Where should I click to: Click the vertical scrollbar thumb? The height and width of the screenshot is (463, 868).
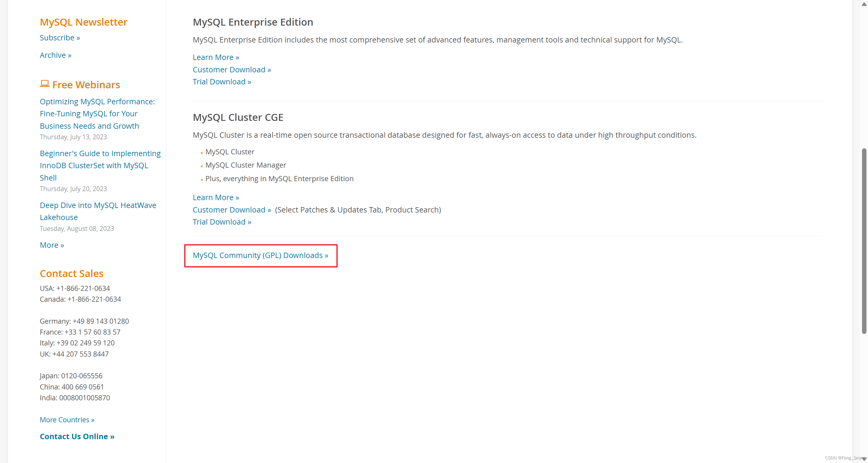864,241
